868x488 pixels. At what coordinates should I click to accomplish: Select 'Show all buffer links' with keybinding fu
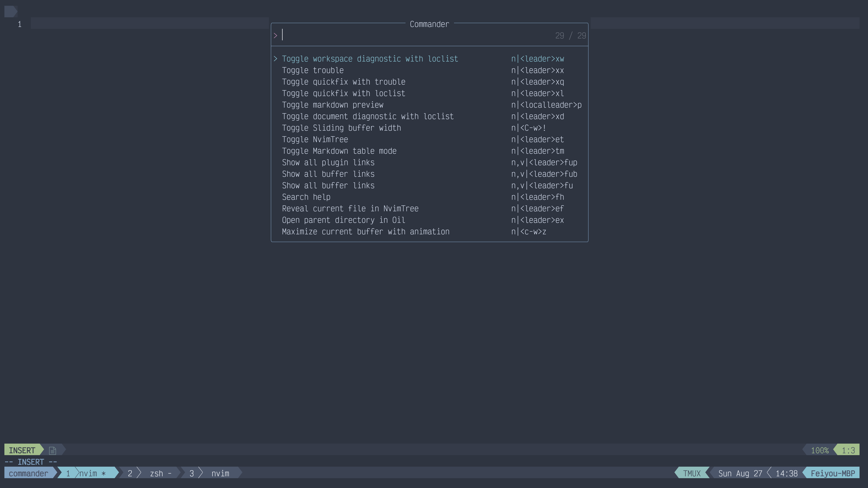coord(430,186)
